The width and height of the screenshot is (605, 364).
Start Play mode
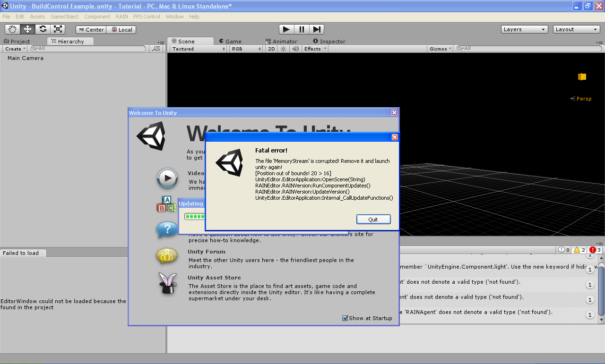coord(286,29)
